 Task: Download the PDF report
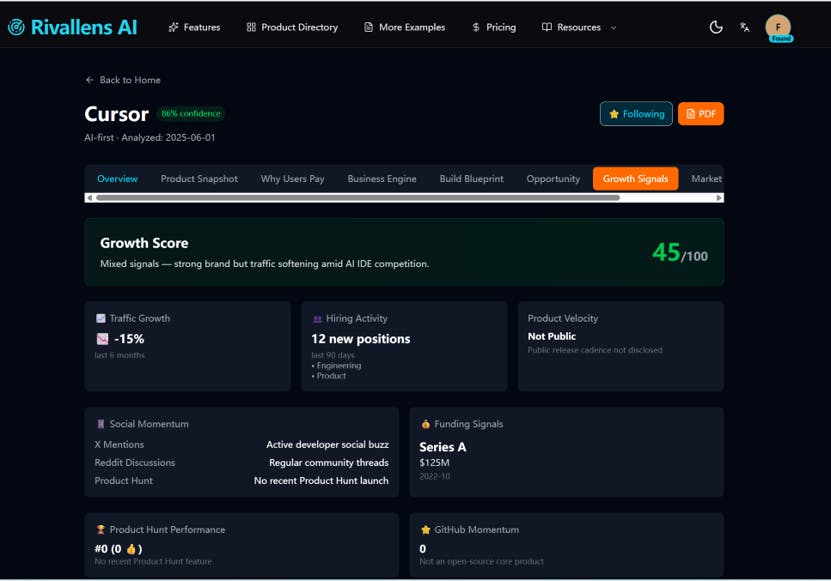tap(701, 114)
